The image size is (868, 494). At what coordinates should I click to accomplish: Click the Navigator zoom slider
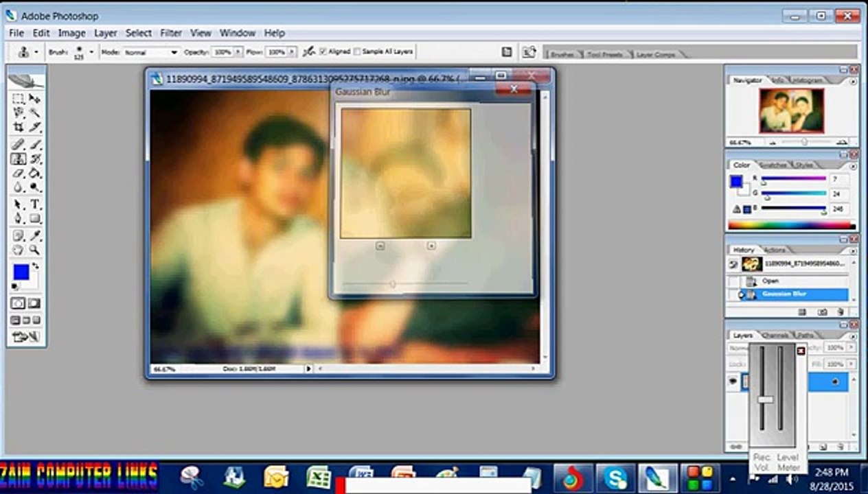(x=804, y=143)
